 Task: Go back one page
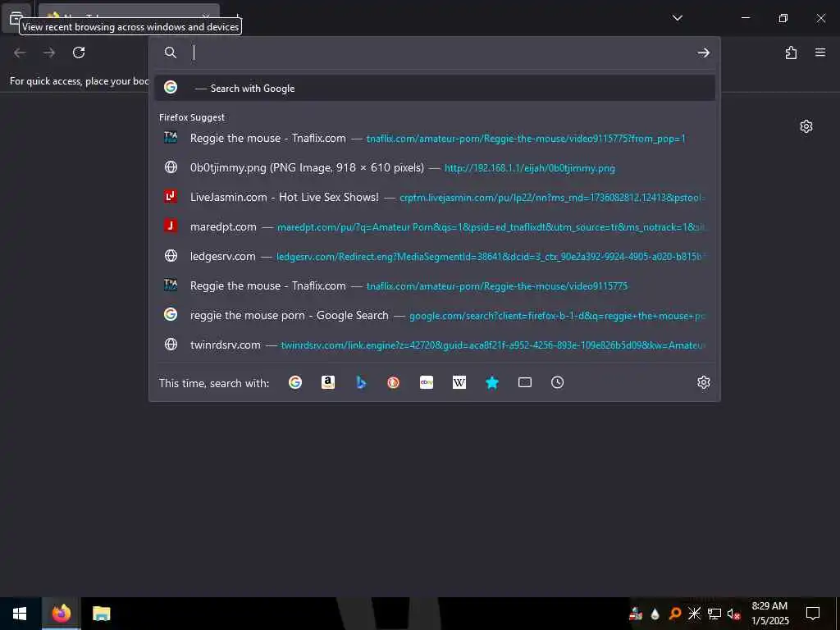point(20,52)
